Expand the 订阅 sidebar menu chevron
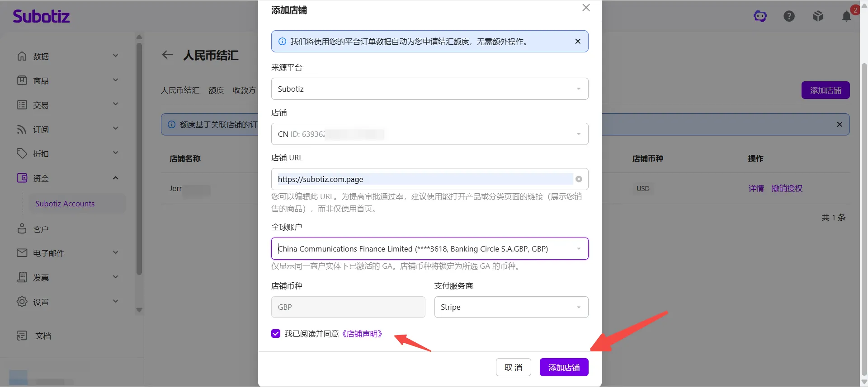 115,129
